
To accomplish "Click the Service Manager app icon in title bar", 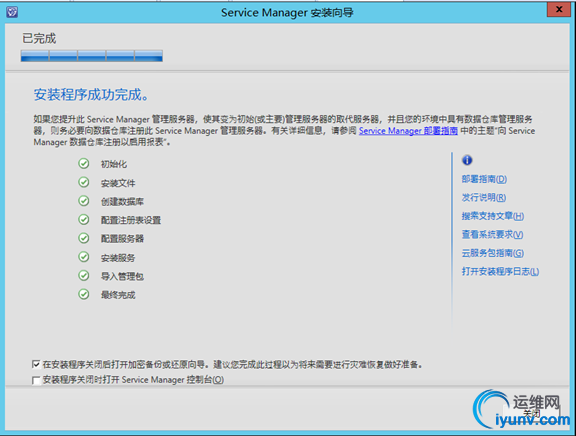I will point(12,12).
